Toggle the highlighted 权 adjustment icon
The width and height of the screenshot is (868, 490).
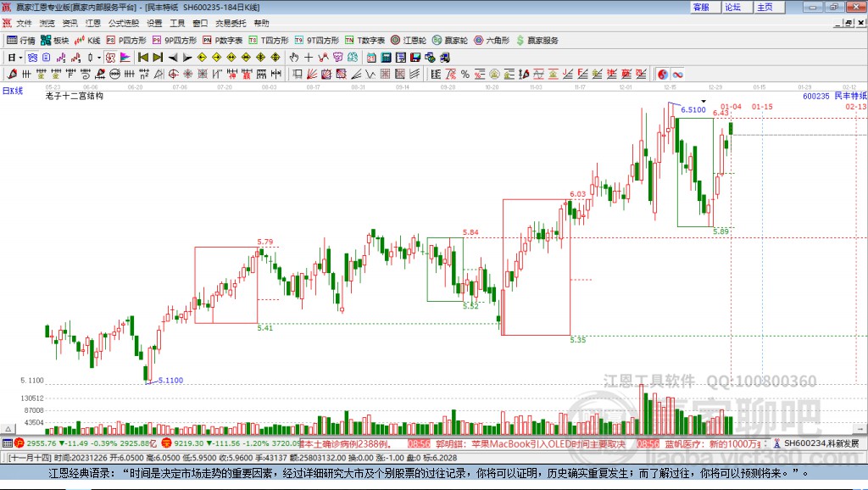click(111, 57)
